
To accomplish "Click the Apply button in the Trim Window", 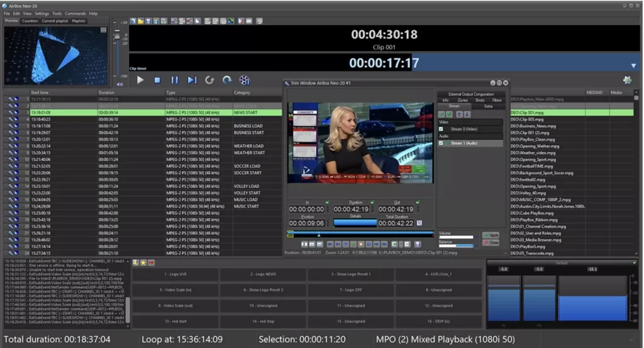I will tap(490, 235).
